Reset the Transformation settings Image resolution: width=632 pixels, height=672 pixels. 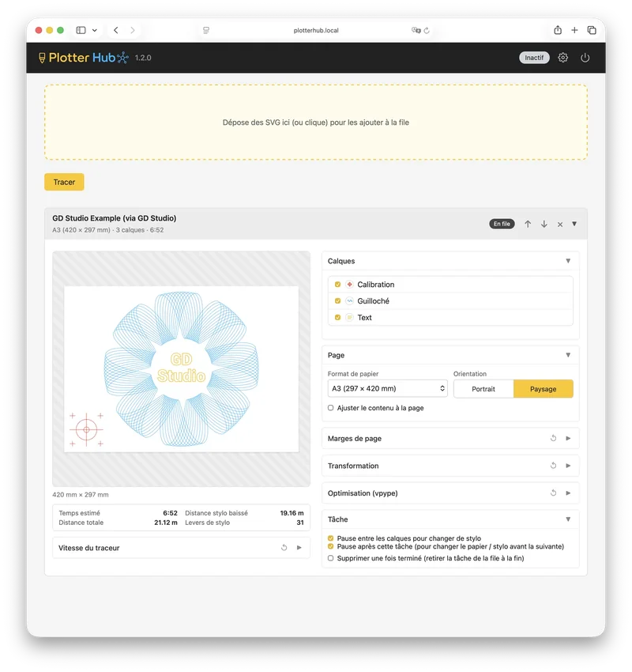pos(553,466)
